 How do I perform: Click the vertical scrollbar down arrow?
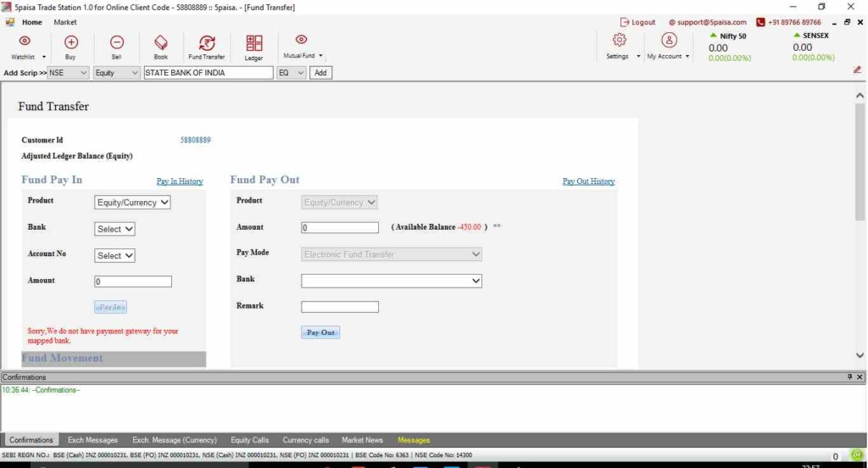[860, 356]
